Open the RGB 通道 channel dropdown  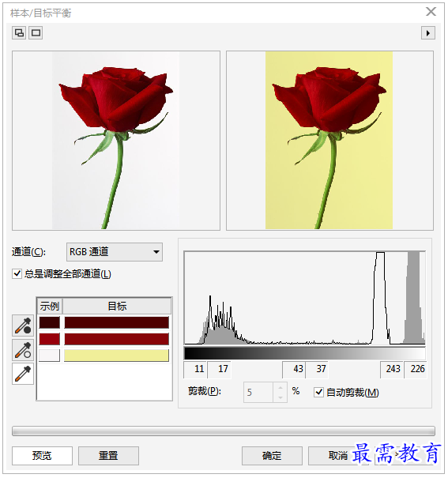click(115, 252)
